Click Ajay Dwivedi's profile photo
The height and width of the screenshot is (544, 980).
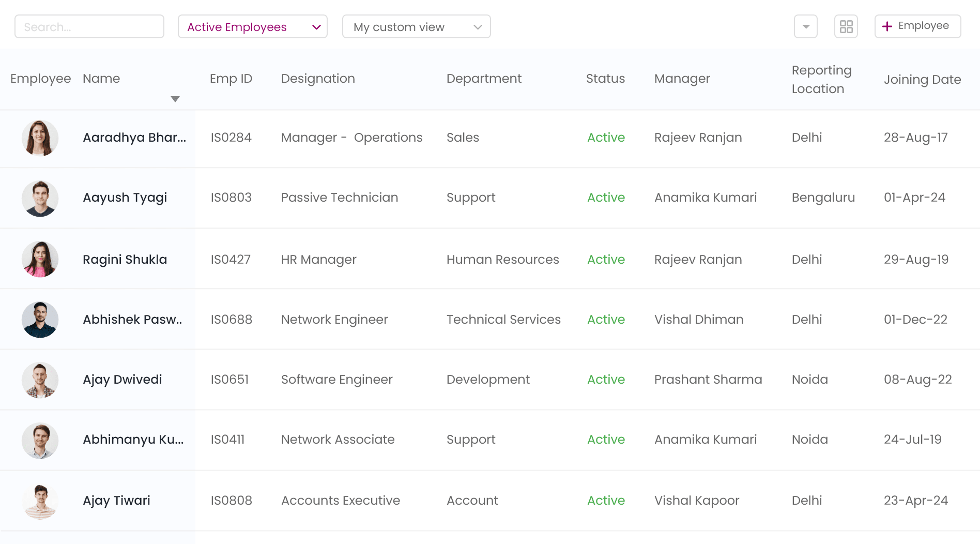[40, 380]
